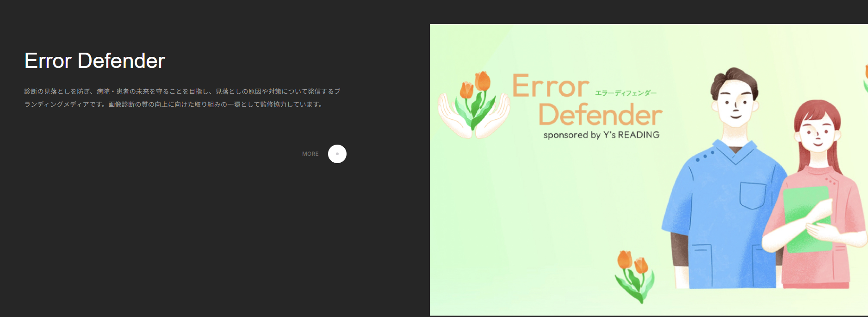This screenshot has height=317, width=868.
Task: Click the orange "Error" logo word
Action: pos(550,86)
